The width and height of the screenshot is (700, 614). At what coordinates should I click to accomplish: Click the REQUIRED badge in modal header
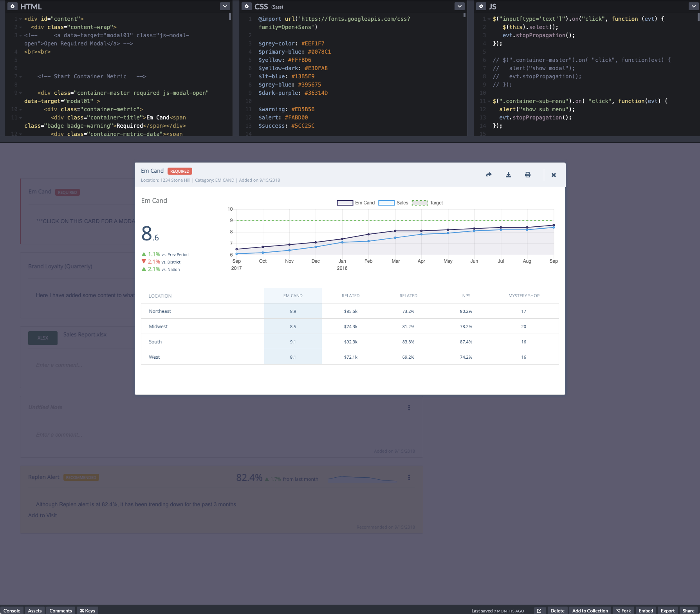click(x=180, y=171)
